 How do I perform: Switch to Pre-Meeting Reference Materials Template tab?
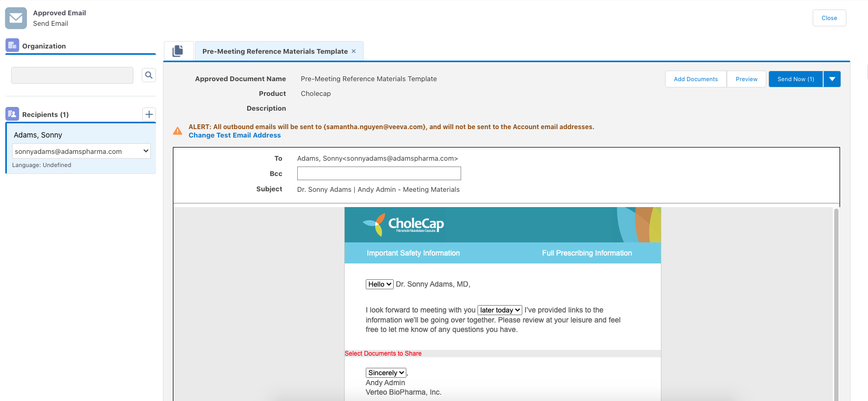pyautogui.click(x=275, y=51)
